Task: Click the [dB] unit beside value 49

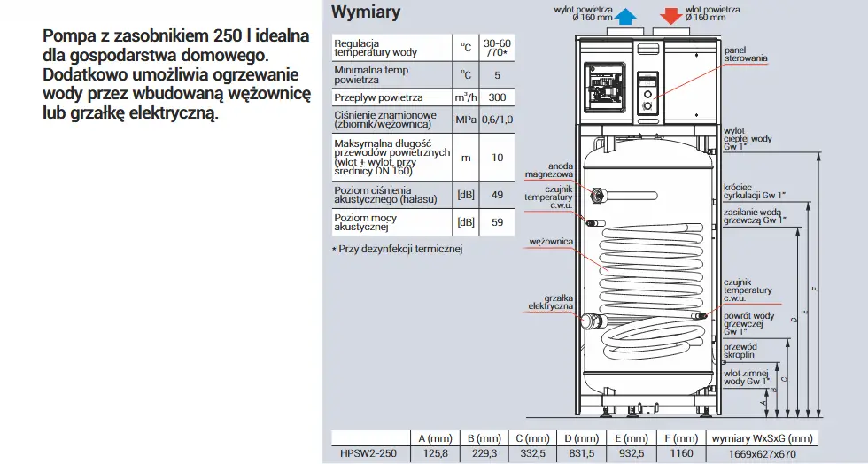Action: [x=466, y=194]
